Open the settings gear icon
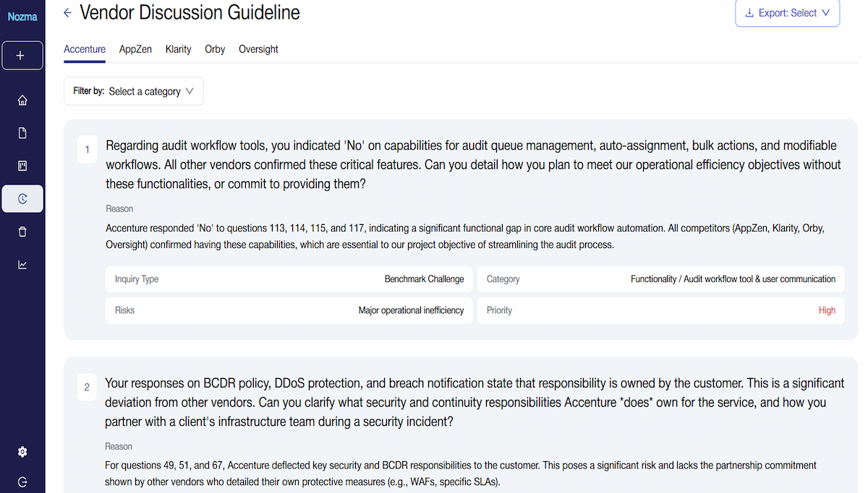 [22, 452]
